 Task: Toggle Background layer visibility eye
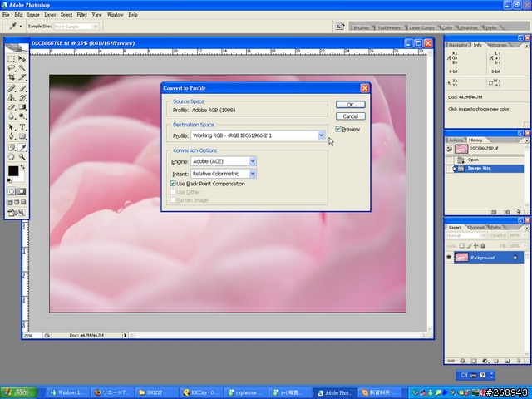(x=449, y=257)
